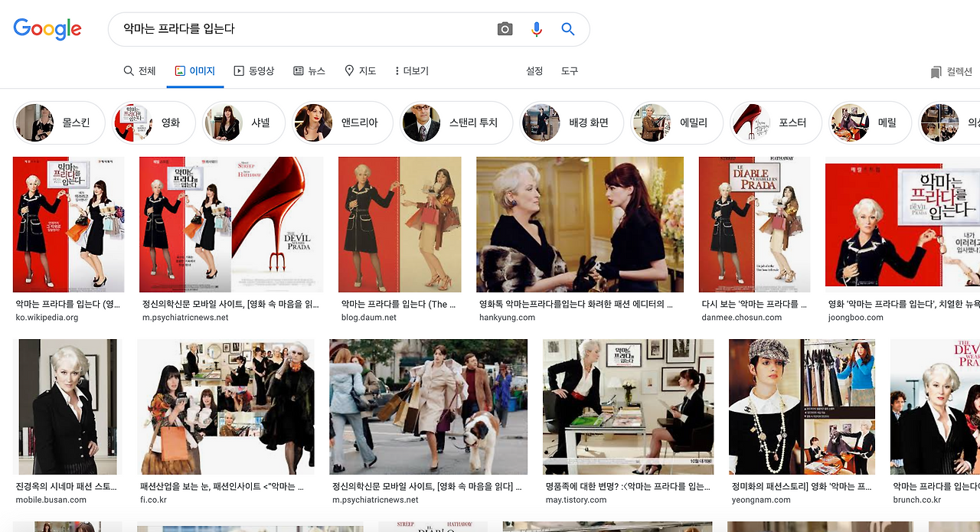
Task: Filter results by 샤넬 chip
Action: tap(243, 122)
